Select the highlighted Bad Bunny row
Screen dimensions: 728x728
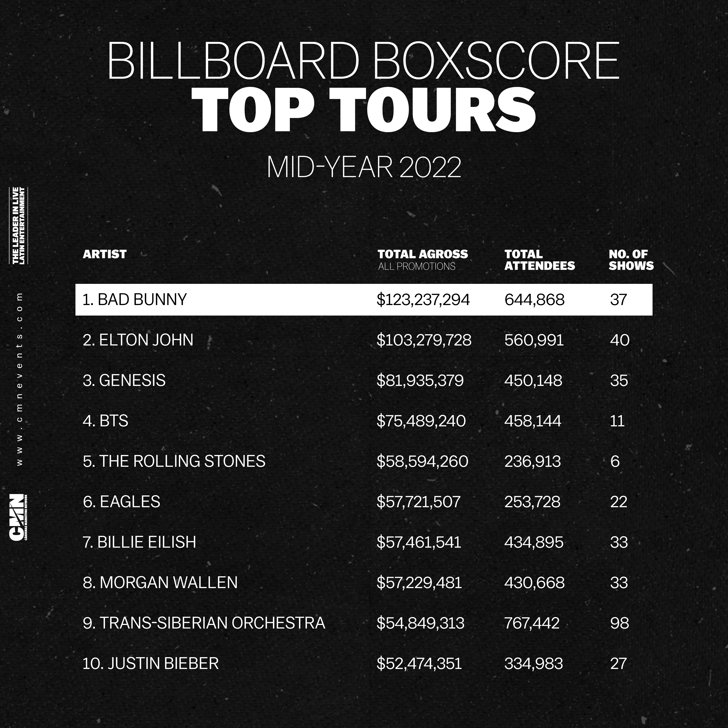click(364, 300)
